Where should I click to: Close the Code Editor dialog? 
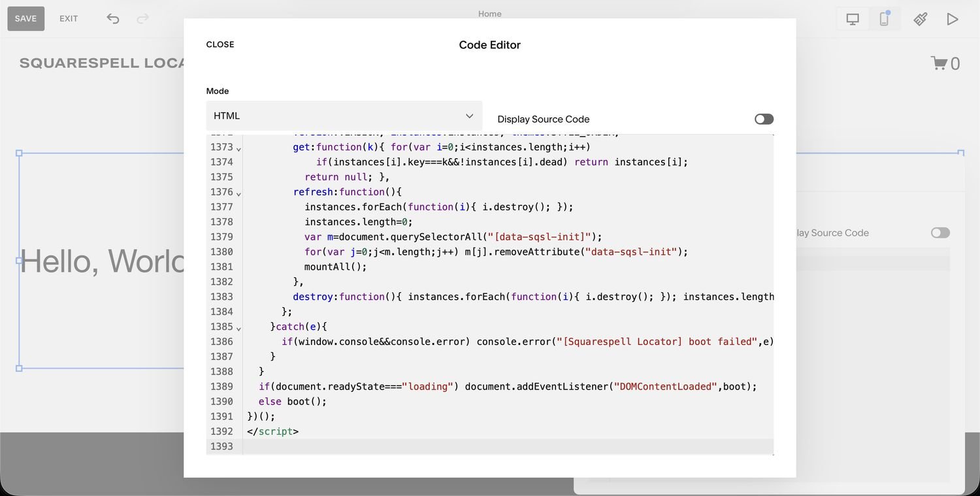pyautogui.click(x=220, y=44)
